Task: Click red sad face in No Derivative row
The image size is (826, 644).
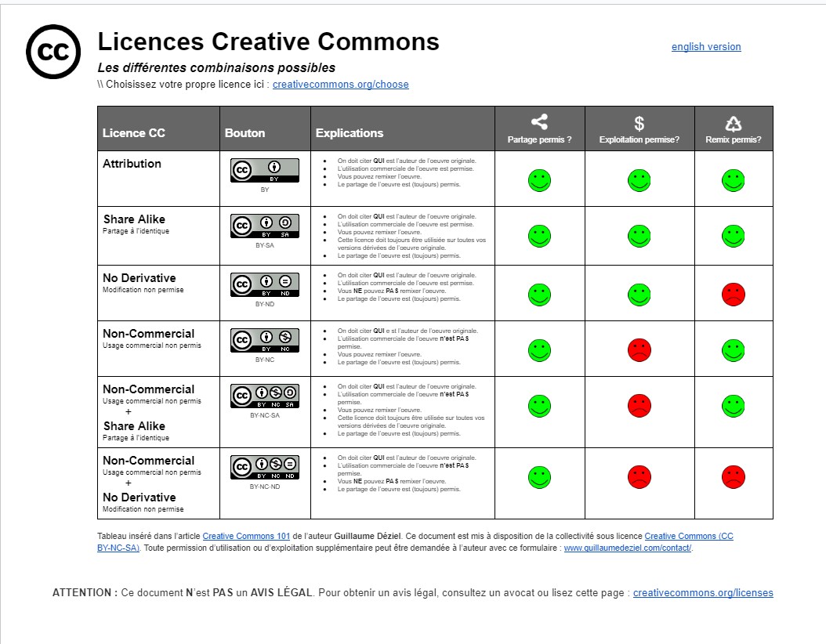Action: (x=733, y=295)
